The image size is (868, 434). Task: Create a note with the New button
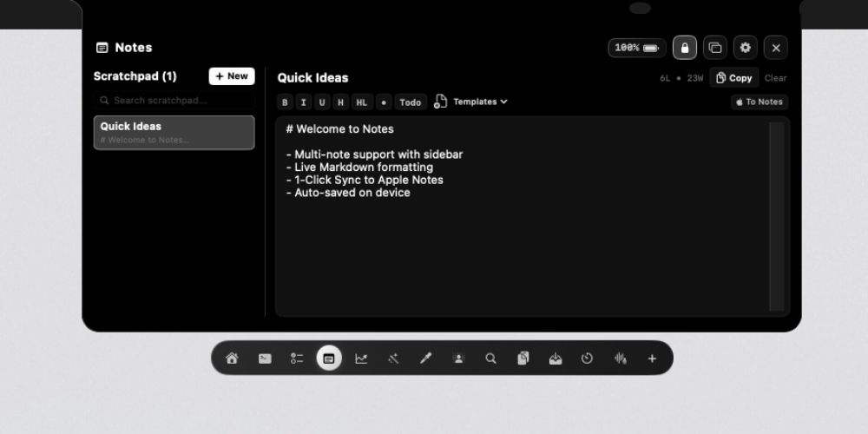click(232, 76)
